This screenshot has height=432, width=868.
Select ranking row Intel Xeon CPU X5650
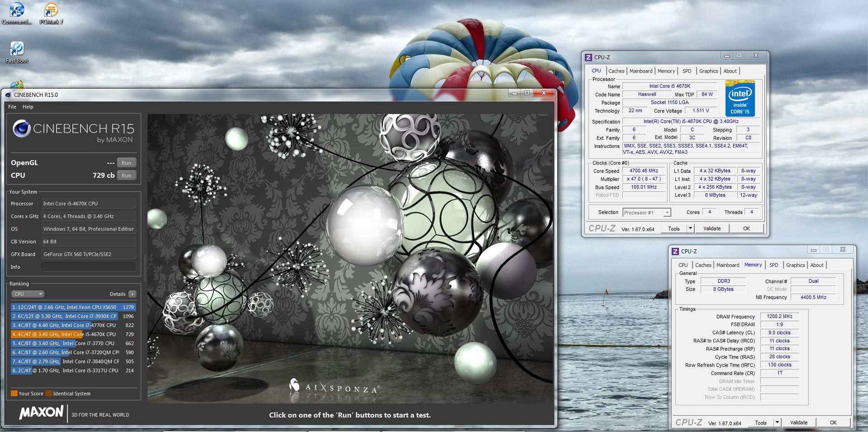coord(73,307)
